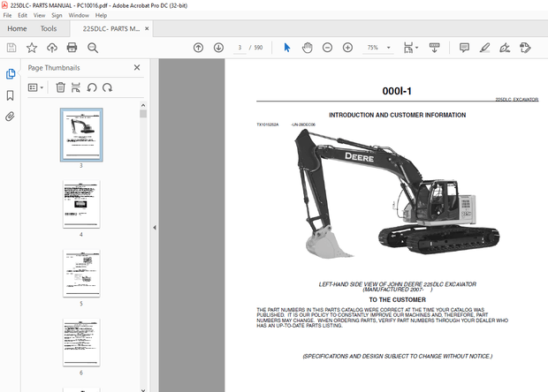Click the insert page break icon in thumbnails
Screen dimensions: 548x392
pos(76,87)
